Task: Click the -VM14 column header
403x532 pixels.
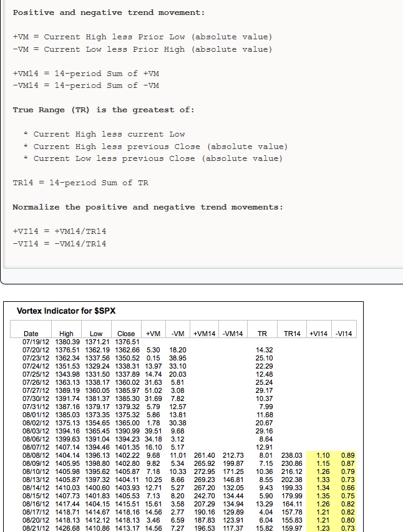Action: click(x=233, y=334)
